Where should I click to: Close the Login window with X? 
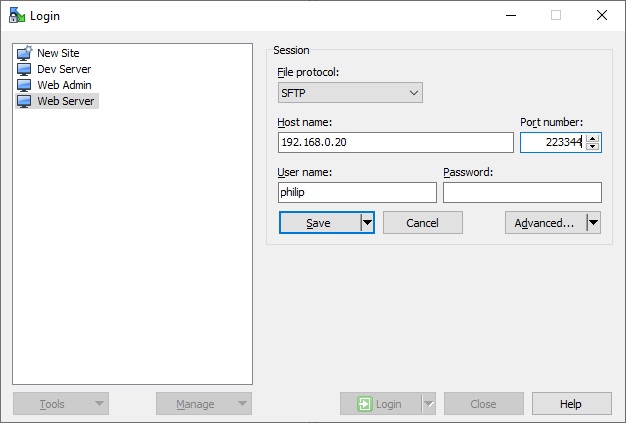602,16
